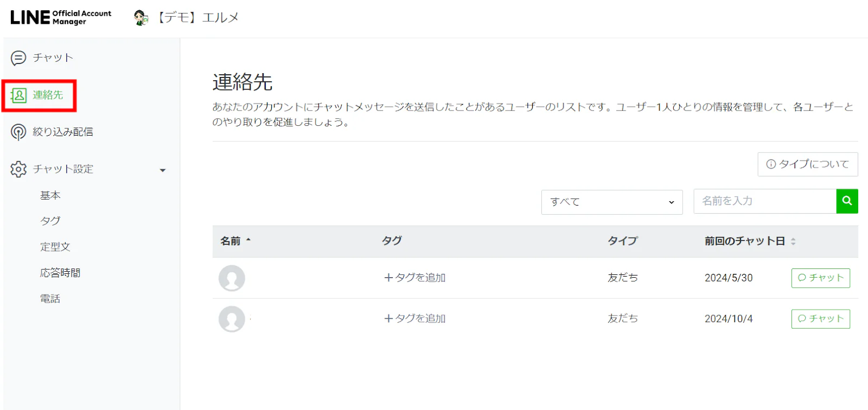The height and width of the screenshot is (410, 868).
Task: Add tag to 2024/10/4 contact row
Action: pos(415,319)
